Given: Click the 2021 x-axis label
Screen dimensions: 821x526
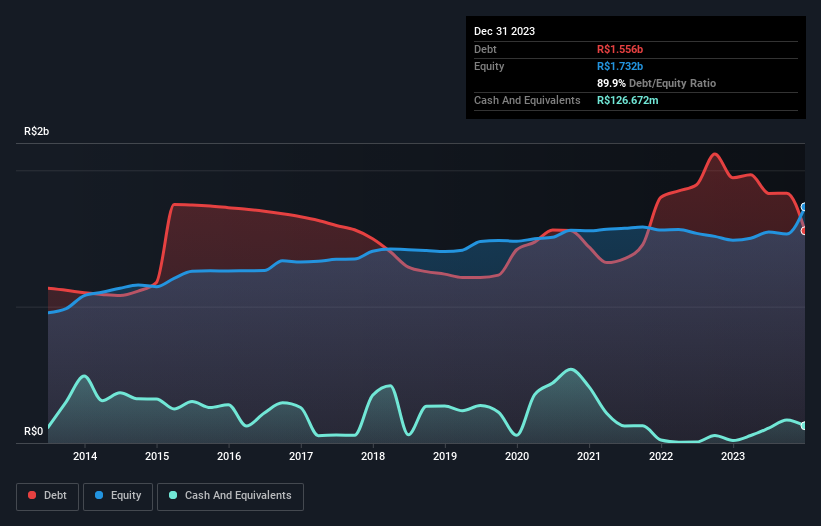Looking at the screenshot, I should [589, 456].
